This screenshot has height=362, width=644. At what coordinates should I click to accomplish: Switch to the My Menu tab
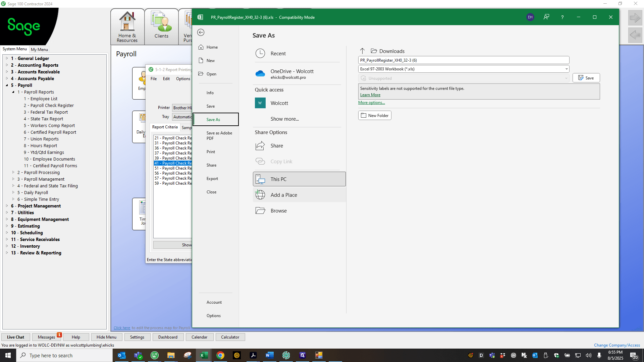39,49
